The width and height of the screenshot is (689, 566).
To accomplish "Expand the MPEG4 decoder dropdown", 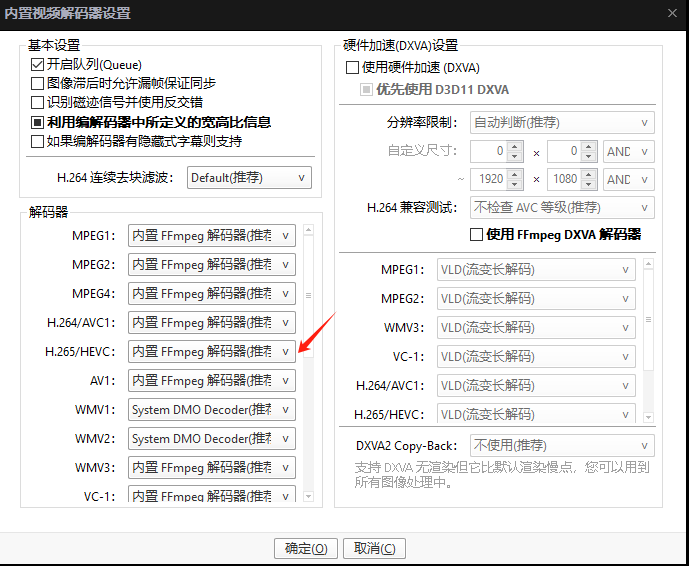I will (212, 294).
